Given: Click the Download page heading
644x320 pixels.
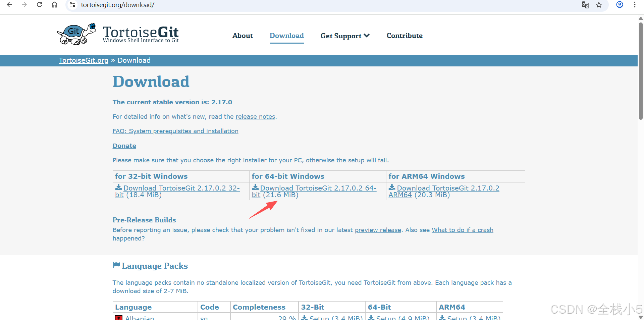Looking at the screenshot, I should [x=151, y=82].
